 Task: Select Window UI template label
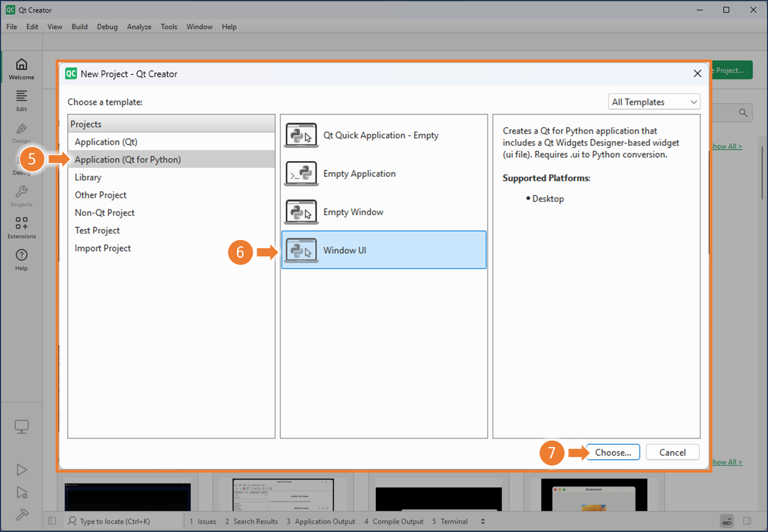(345, 250)
